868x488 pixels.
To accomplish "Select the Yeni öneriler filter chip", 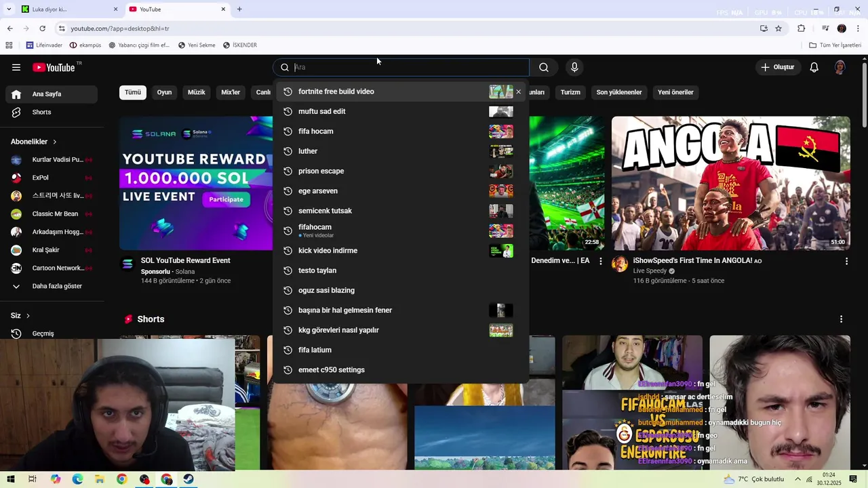I will point(676,92).
